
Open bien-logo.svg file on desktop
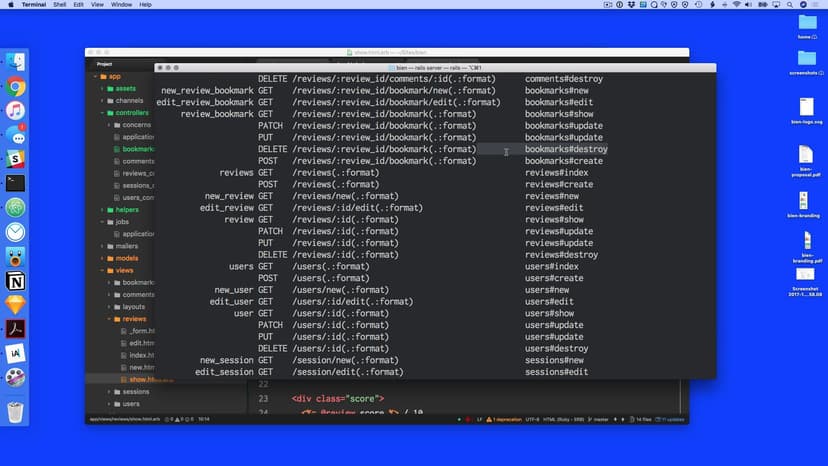click(x=807, y=109)
